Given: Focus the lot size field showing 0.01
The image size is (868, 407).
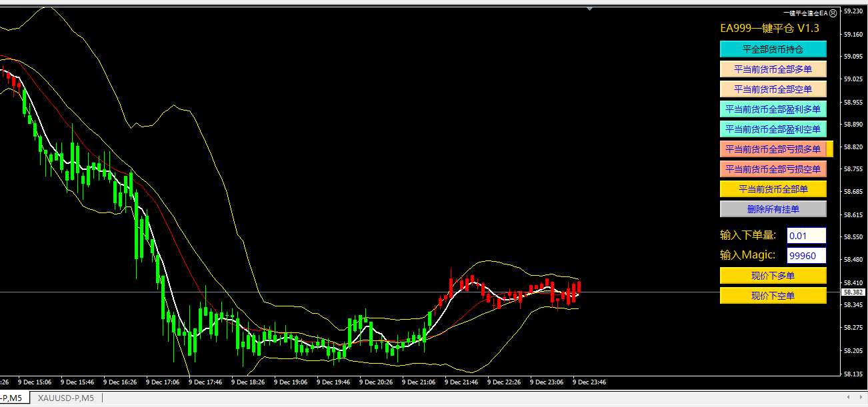Looking at the screenshot, I should tap(807, 236).
